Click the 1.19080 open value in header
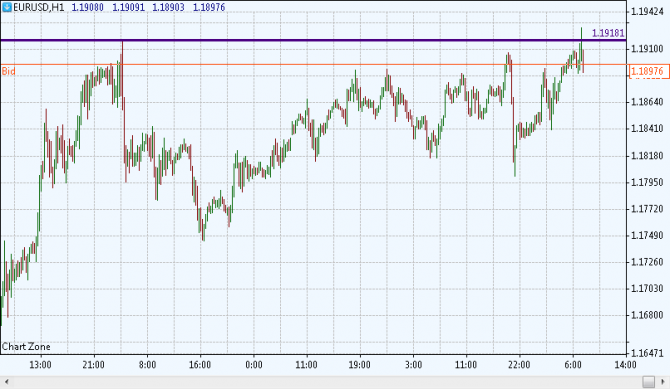Viewport: 670px width, 389px height. pos(88,7)
